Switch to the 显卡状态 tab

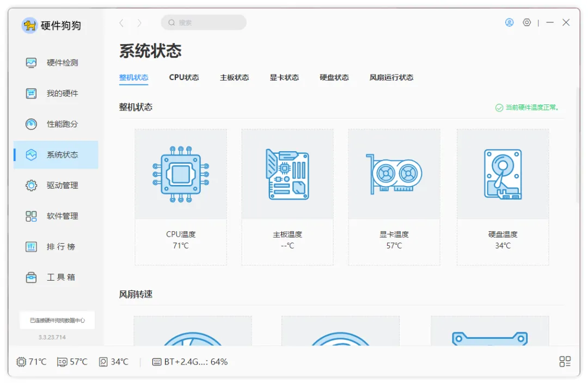coord(284,77)
